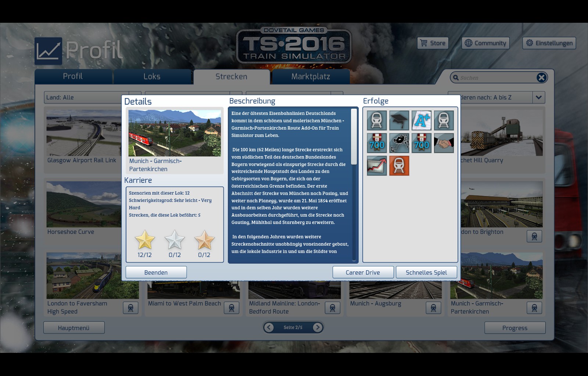This screenshot has height=376, width=588.
Task: Open Einstellungen settings
Action: pyautogui.click(x=549, y=43)
